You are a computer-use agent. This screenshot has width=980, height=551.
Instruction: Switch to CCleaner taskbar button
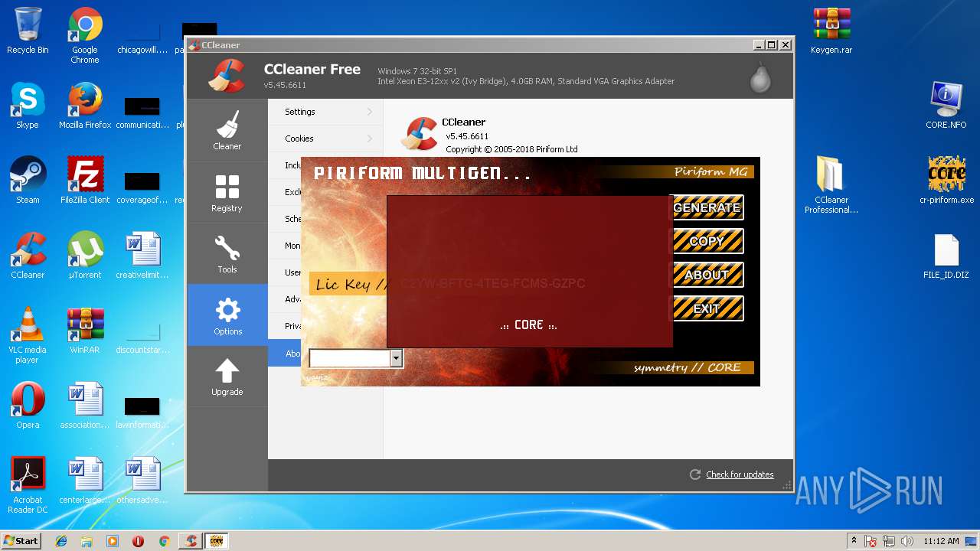(x=191, y=541)
